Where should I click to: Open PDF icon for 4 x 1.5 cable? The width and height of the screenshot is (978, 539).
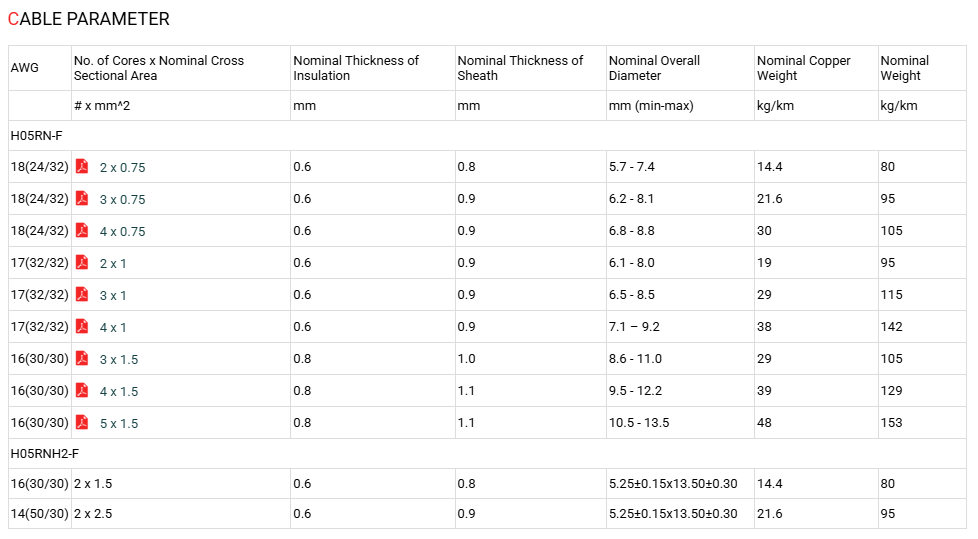82,390
